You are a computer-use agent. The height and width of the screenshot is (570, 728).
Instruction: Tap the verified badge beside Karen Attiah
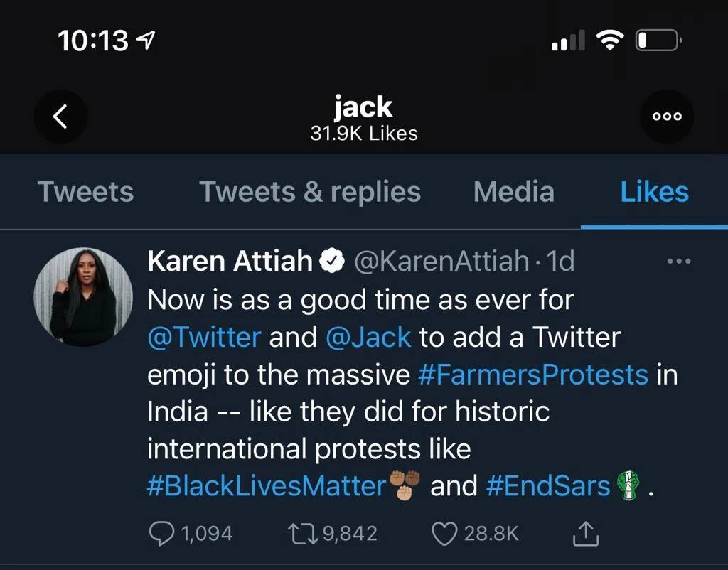(x=332, y=262)
